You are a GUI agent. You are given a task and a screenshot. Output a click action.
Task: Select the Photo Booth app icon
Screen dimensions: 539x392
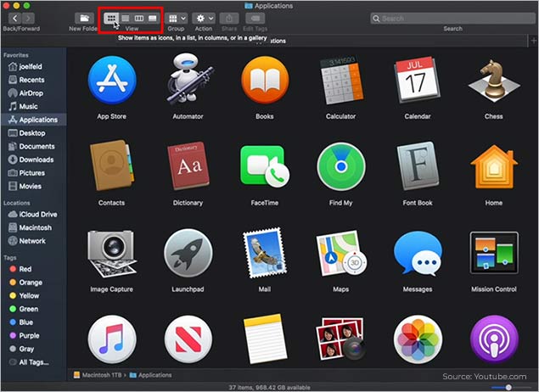coord(340,339)
